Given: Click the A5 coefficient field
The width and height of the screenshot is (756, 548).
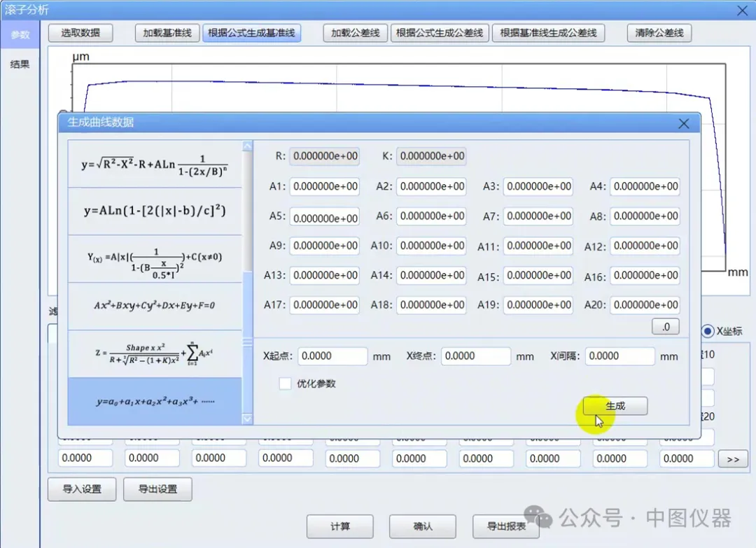Looking at the screenshot, I should point(325,216).
